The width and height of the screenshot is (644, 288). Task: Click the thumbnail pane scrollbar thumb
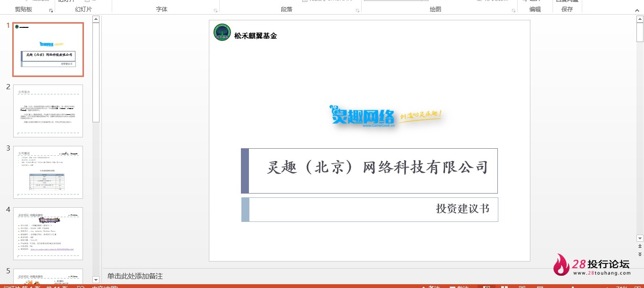click(x=96, y=72)
